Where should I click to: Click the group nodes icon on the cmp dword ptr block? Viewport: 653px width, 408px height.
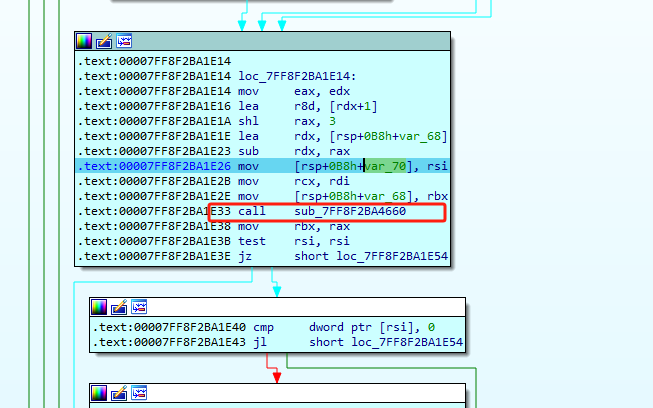point(139,307)
